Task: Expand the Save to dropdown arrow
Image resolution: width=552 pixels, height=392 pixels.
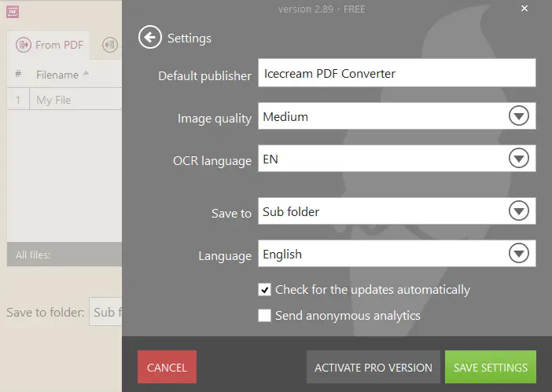Action: [x=518, y=212]
